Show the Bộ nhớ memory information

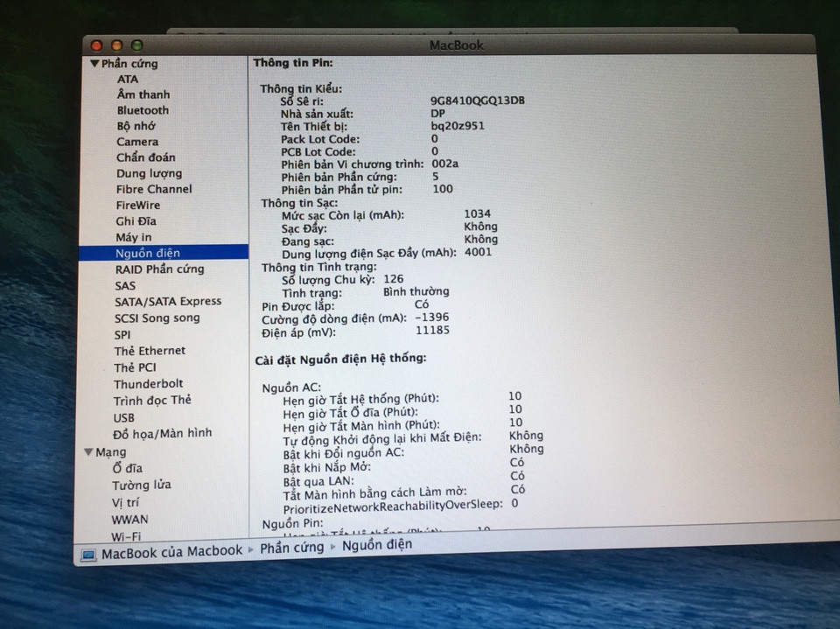136,126
